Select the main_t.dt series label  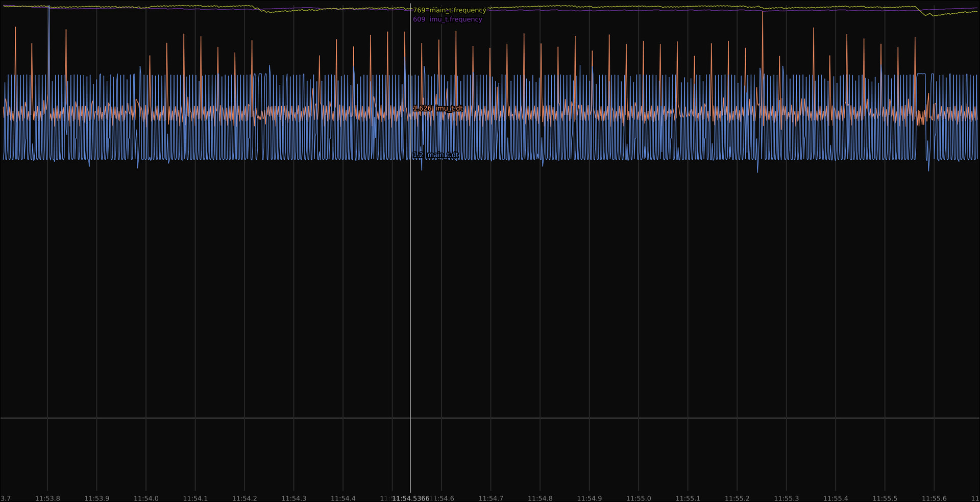pyautogui.click(x=443, y=155)
